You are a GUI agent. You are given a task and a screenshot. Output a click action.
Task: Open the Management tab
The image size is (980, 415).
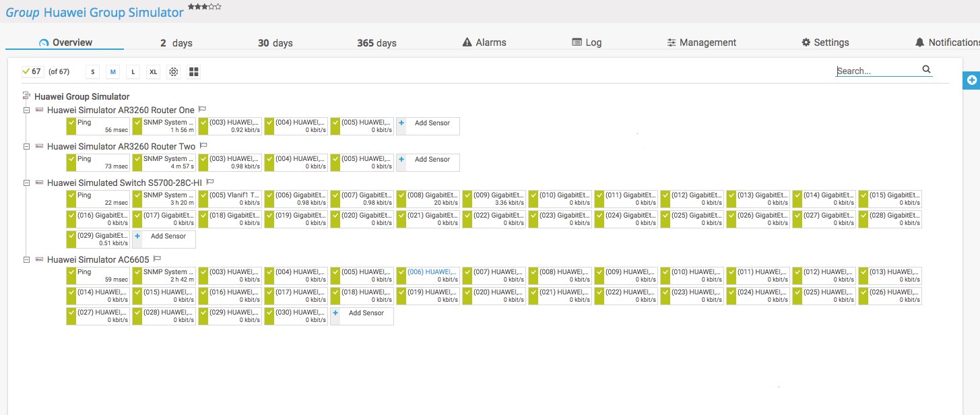tap(702, 42)
